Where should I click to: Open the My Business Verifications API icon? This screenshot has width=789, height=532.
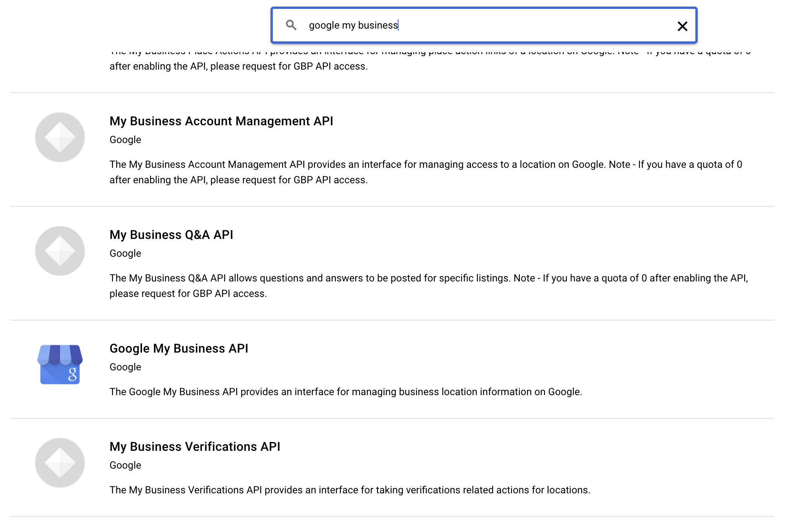pyautogui.click(x=60, y=463)
